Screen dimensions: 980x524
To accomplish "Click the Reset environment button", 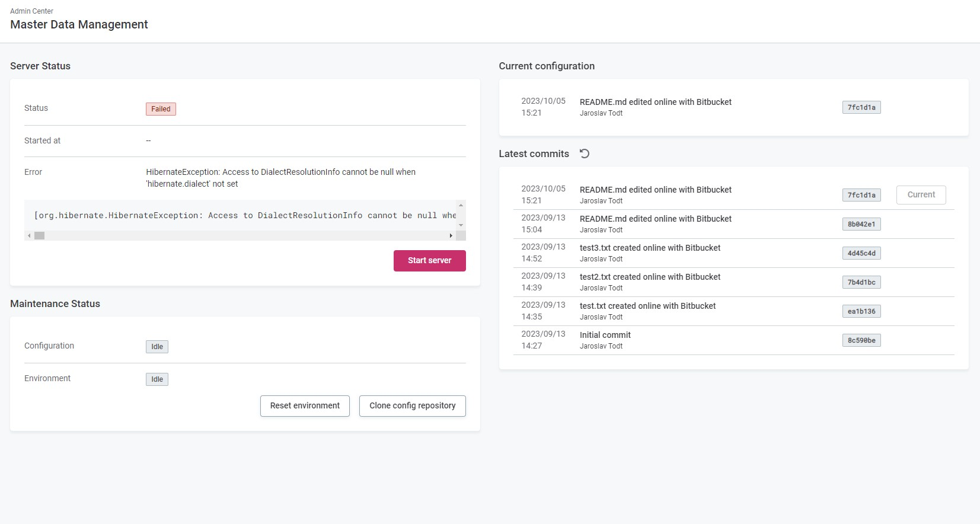I will click(x=304, y=405).
